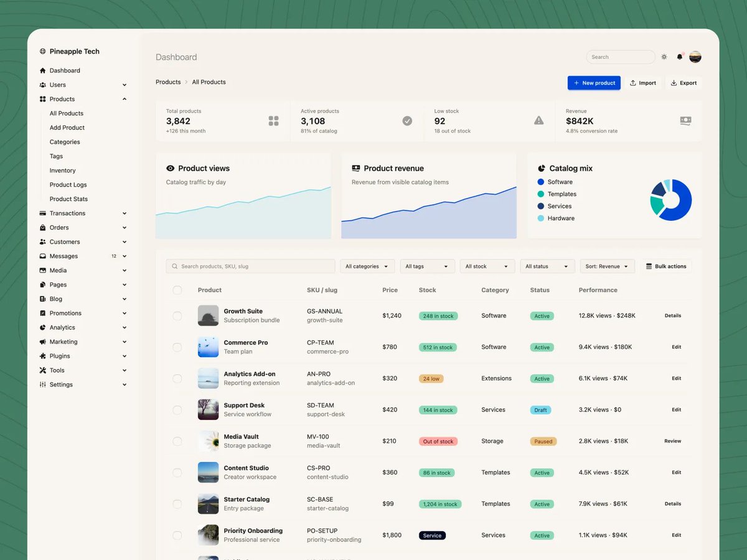Open the All status dropdown
The image size is (747, 560).
click(x=547, y=266)
